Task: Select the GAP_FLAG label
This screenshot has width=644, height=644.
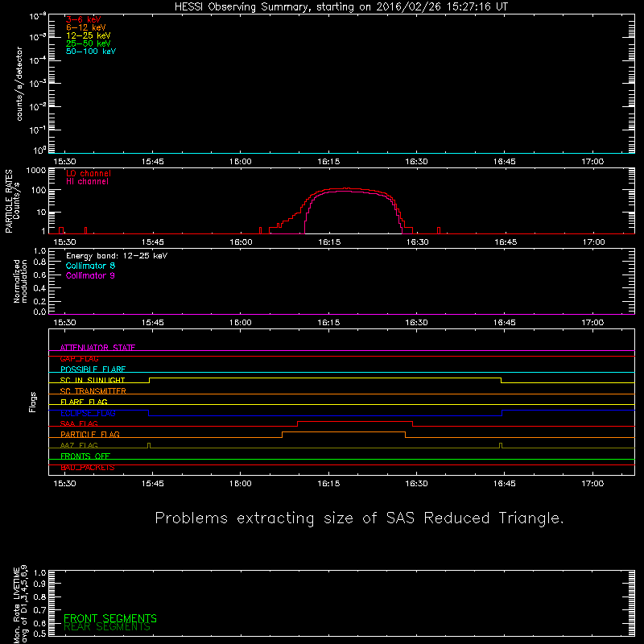Action: tap(79, 358)
